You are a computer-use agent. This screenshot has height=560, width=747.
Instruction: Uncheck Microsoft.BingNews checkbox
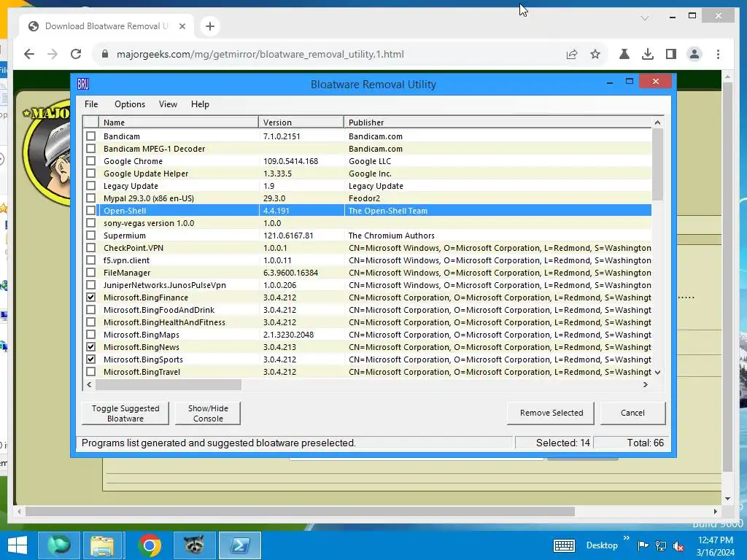(90, 346)
